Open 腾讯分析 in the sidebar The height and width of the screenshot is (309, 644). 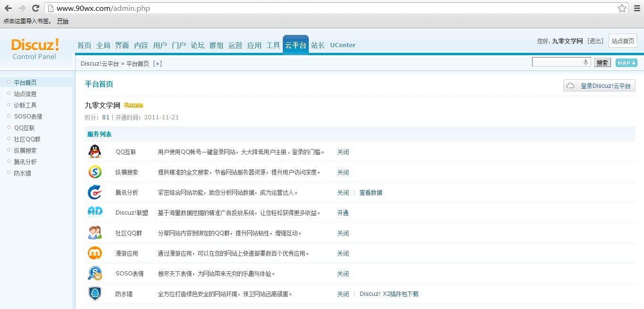[x=25, y=162]
